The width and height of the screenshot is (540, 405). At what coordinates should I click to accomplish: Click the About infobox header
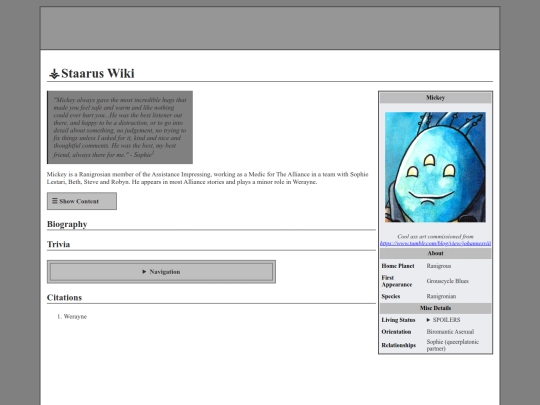point(435,253)
